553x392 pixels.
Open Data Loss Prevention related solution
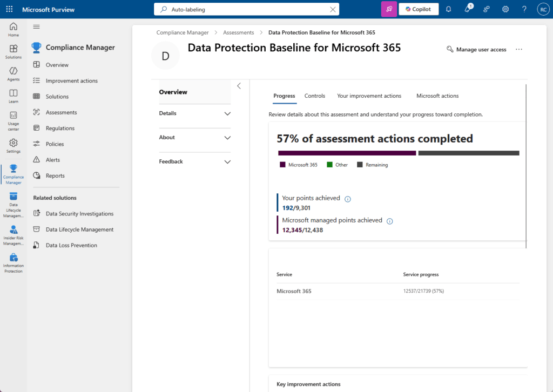(x=71, y=245)
